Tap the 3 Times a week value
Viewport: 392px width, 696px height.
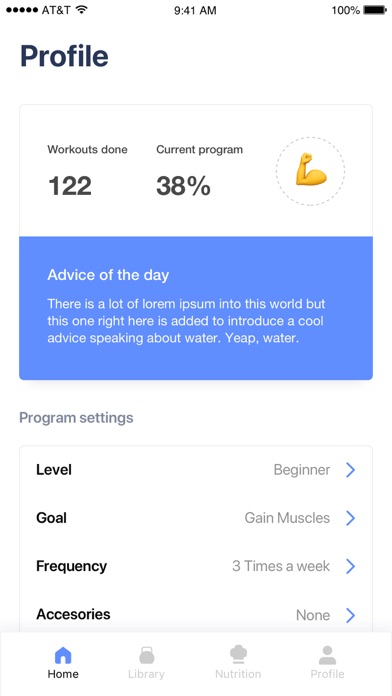coord(281,566)
